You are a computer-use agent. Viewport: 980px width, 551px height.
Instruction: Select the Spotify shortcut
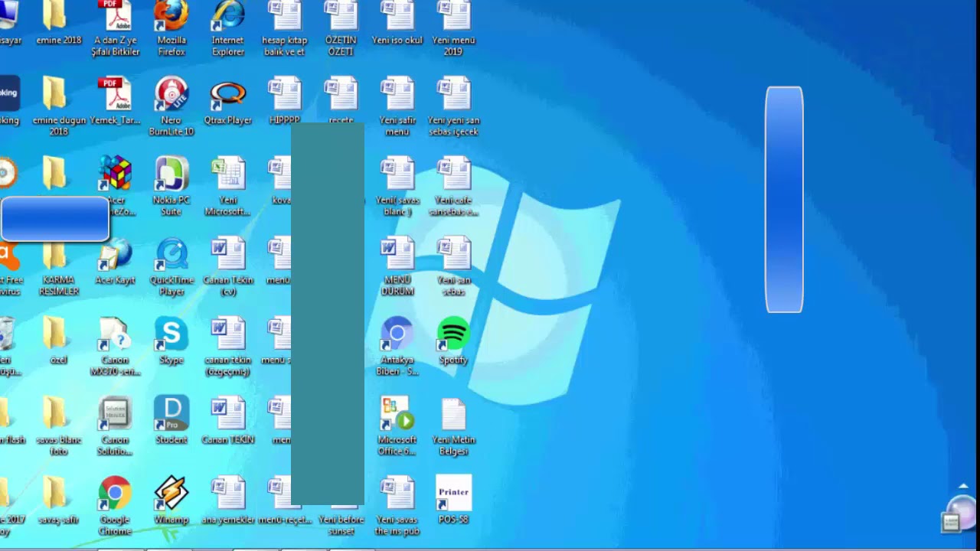[x=453, y=341]
